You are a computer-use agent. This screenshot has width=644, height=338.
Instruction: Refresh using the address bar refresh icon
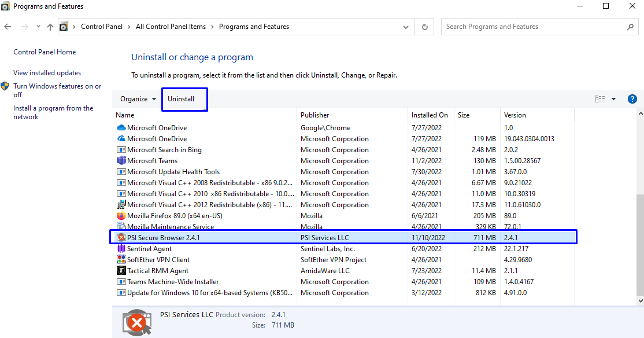click(424, 26)
